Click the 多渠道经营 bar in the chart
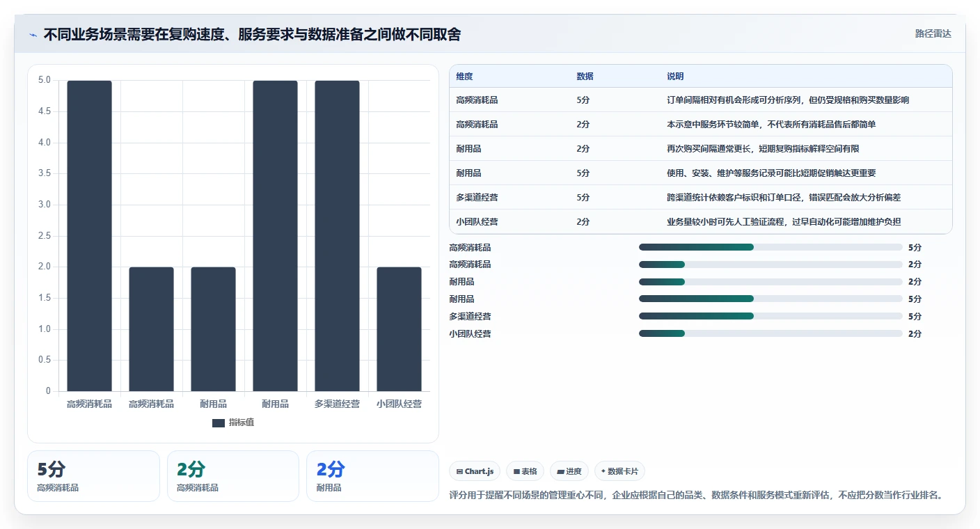This screenshot has width=980, height=529. point(337,236)
